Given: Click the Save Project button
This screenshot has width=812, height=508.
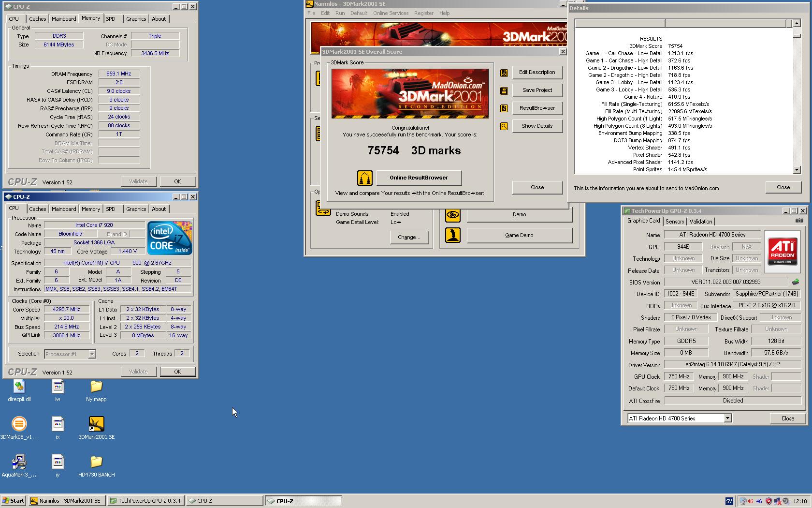Looking at the screenshot, I should click(x=537, y=90).
